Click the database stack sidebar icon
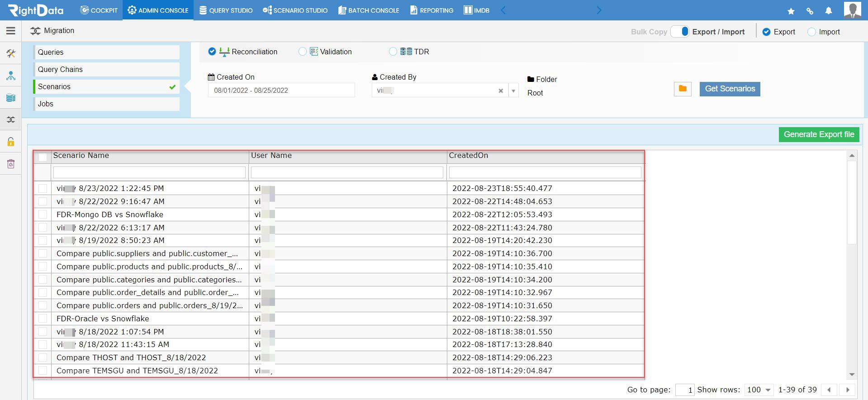 (x=11, y=98)
